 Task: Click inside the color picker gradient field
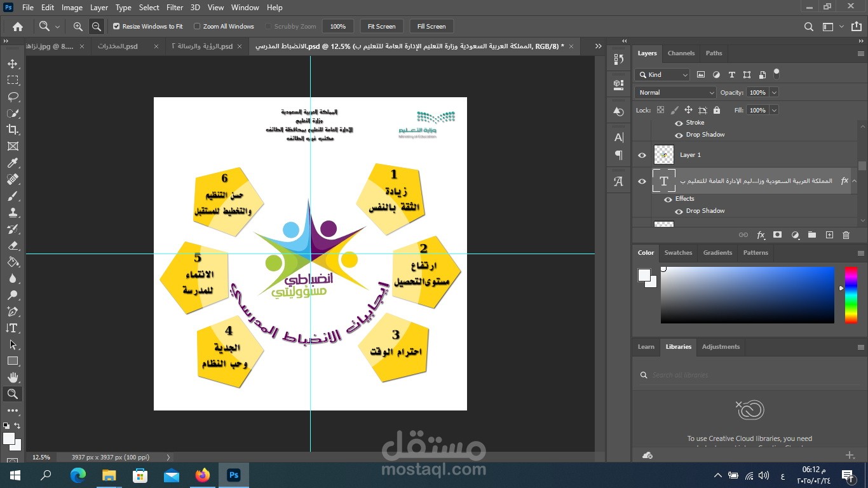pyautogui.click(x=747, y=295)
